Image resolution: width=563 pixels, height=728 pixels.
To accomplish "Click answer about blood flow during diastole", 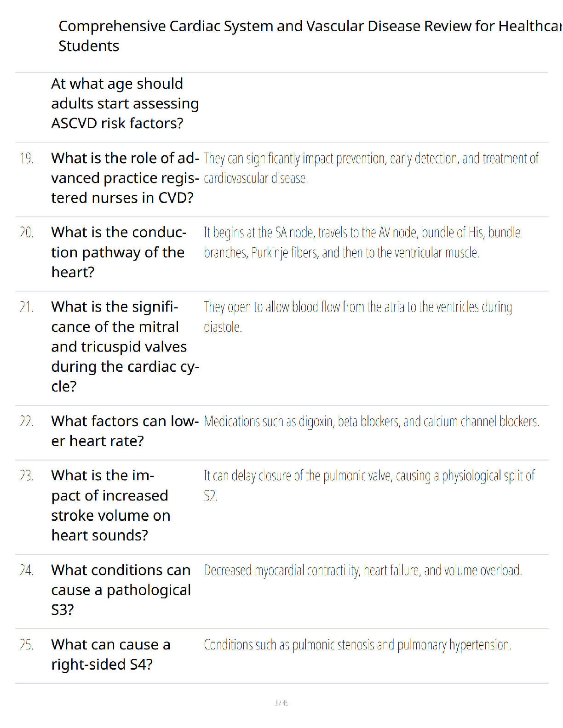I will pos(358,317).
